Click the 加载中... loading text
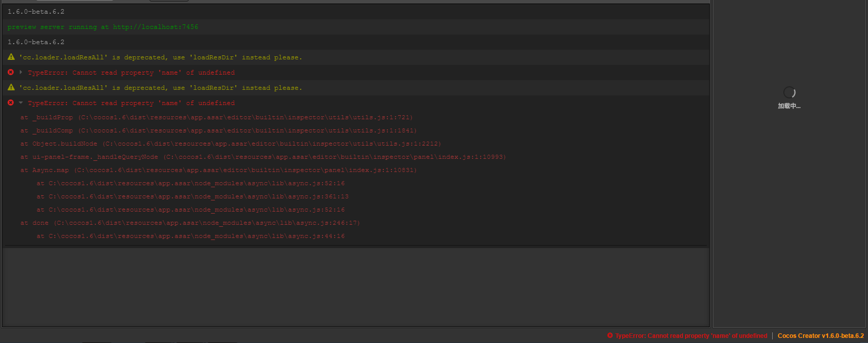The width and height of the screenshot is (868, 343). [x=789, y=106]
